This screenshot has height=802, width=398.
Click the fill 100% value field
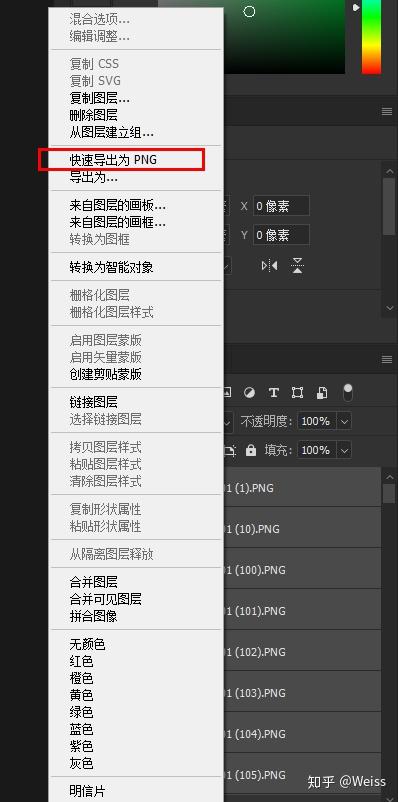(x=318, y=450)
